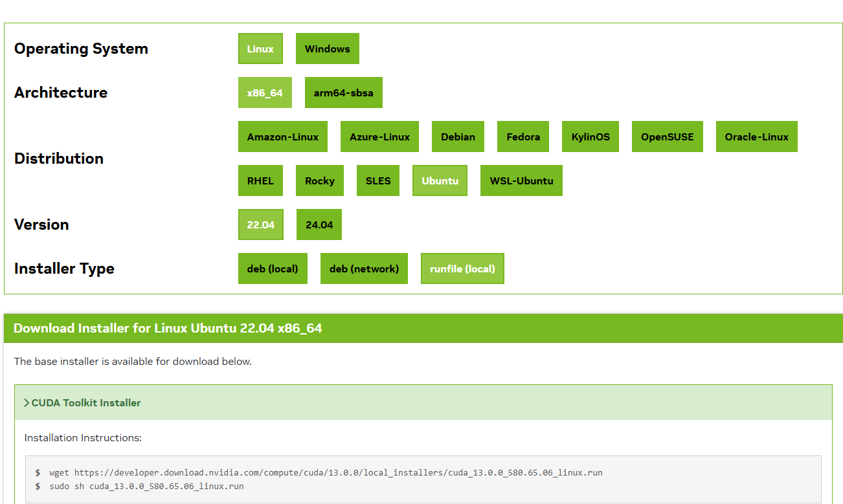Select Rocky distribution
This screenshot has height=504, width=843.
(x=320, y=181)
